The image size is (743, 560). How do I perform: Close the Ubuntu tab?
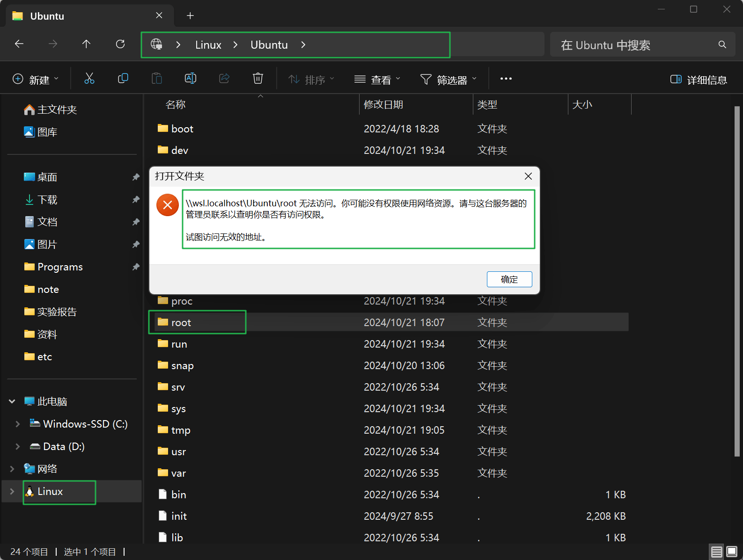159,15
